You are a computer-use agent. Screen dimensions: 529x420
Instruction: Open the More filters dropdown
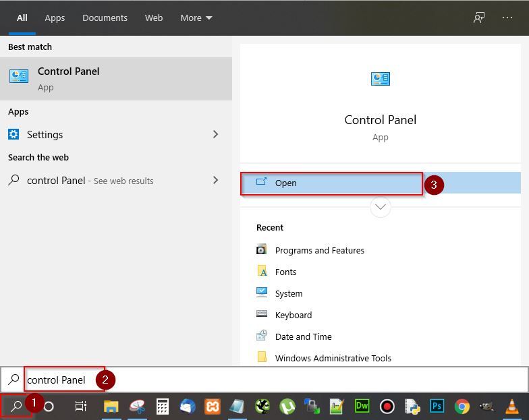(196, 18)
